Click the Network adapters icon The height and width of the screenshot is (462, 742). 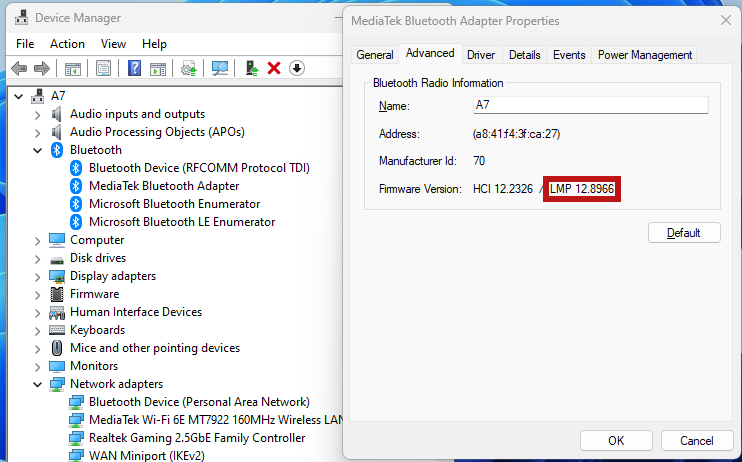point(57,384)
